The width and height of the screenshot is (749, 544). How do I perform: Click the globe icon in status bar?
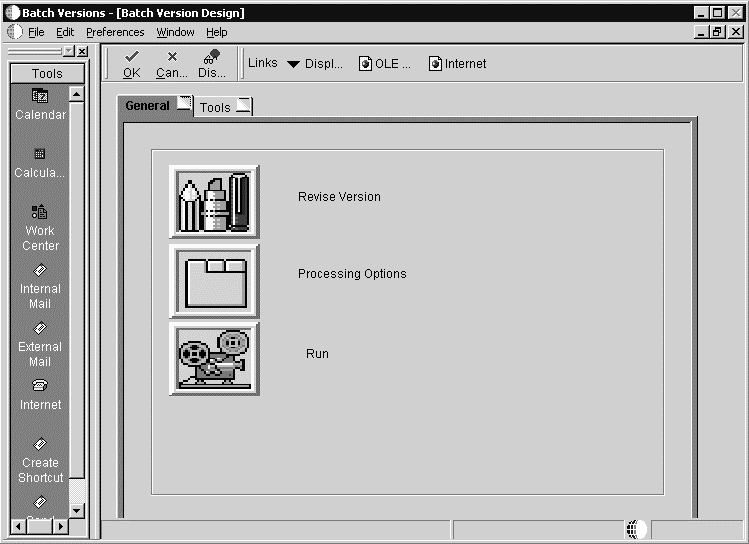[636, 529]
